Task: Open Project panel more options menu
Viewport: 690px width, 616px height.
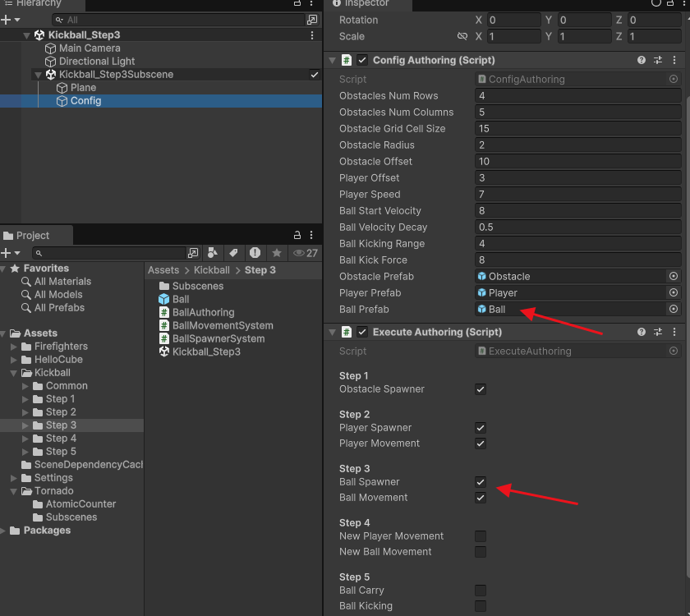Action: click(x=311, y=235)
